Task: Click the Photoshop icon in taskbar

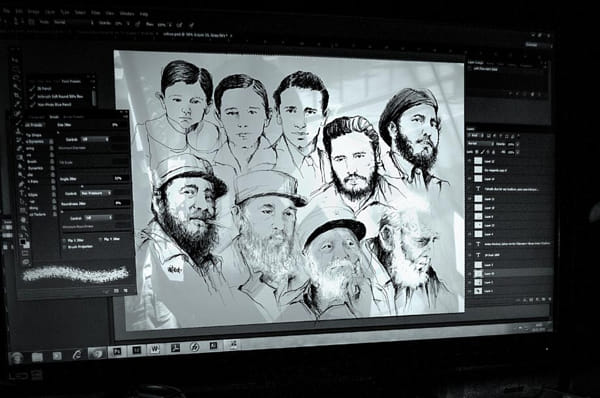Action: coord(117,351)
